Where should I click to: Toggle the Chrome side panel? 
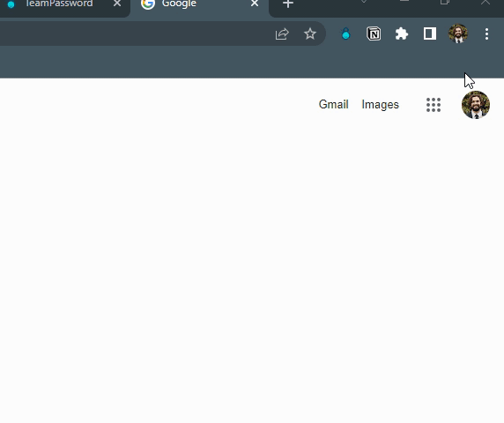[x=430, y=33]
